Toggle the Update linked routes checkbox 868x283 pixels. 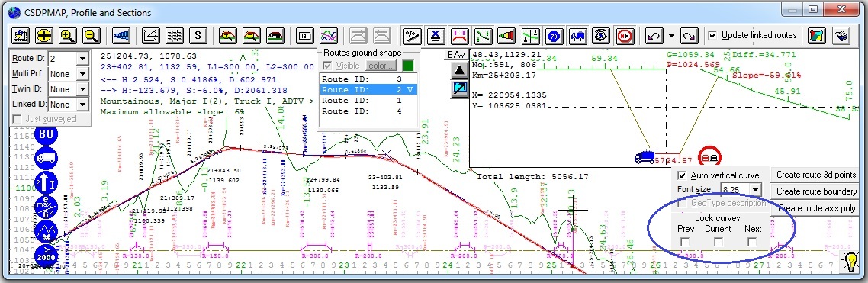[713, 35]
